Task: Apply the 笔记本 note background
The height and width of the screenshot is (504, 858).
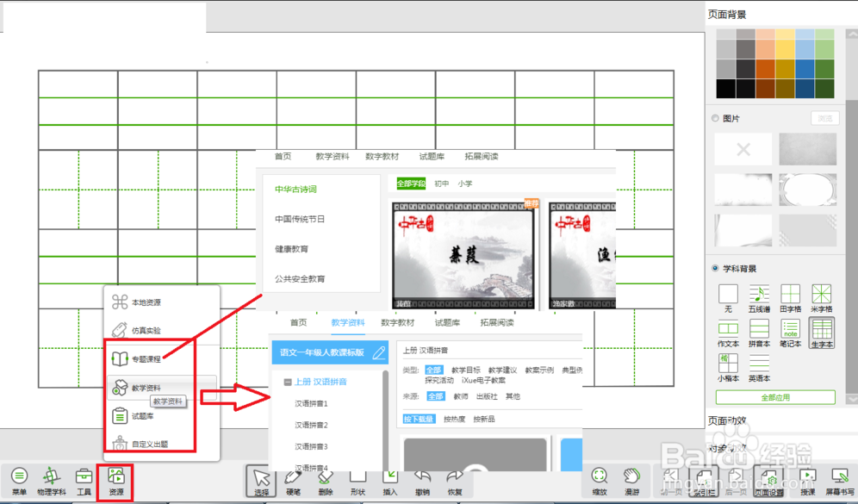Action: tap(791, 333)
